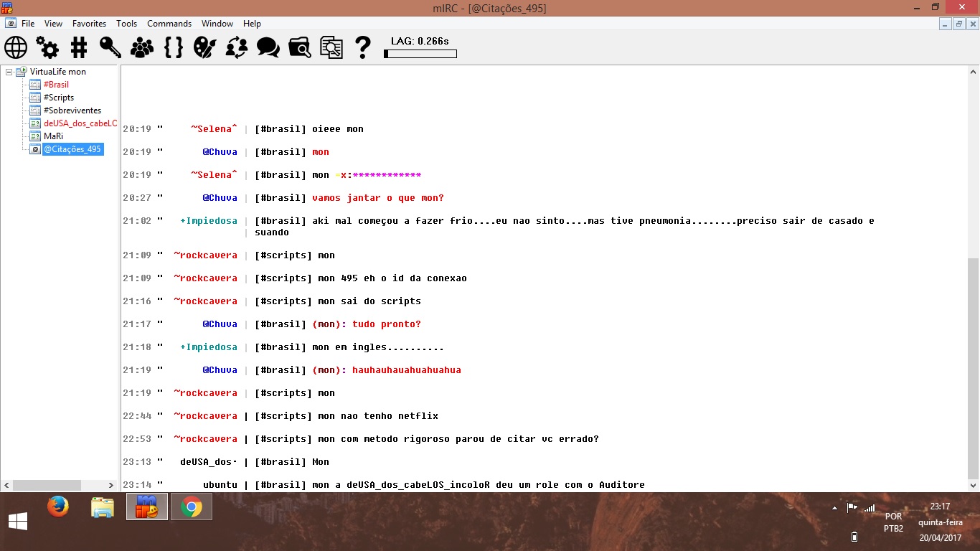Viewport: 980px width, 551px height.
Task: Click the two users swap icon
Action: 237,47
